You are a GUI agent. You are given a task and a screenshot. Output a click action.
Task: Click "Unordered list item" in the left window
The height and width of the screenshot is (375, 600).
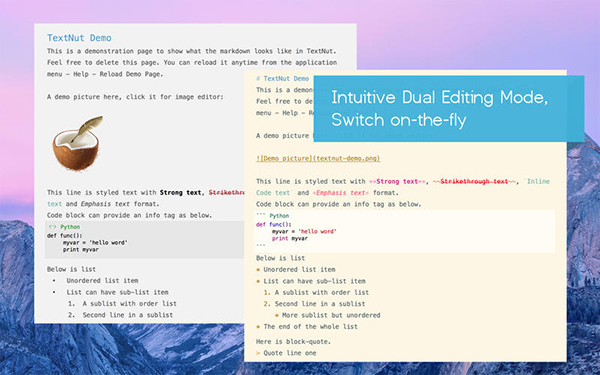point(102,280)
